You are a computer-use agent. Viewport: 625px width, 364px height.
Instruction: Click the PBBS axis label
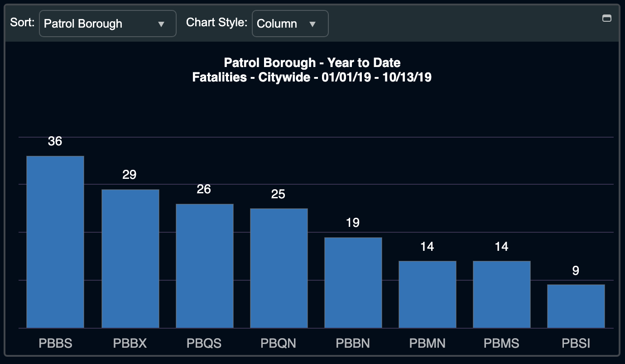click(x=55, y=343)
